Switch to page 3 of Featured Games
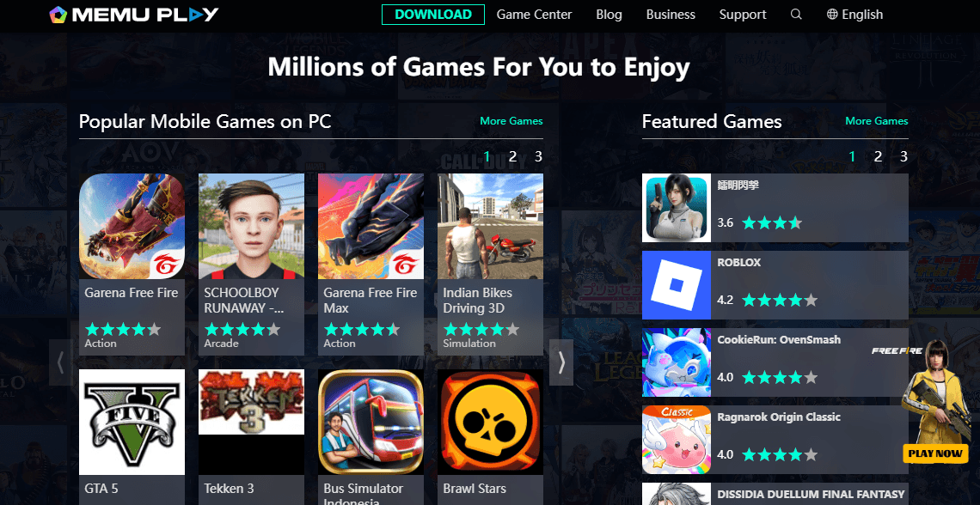Image resolution: width=980 pixels, height=505 pixels. coord(903,156)
